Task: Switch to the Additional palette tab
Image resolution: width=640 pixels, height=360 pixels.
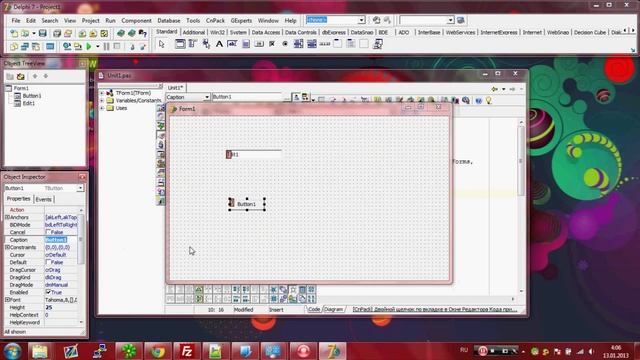Action: click(x=193, y=32)
